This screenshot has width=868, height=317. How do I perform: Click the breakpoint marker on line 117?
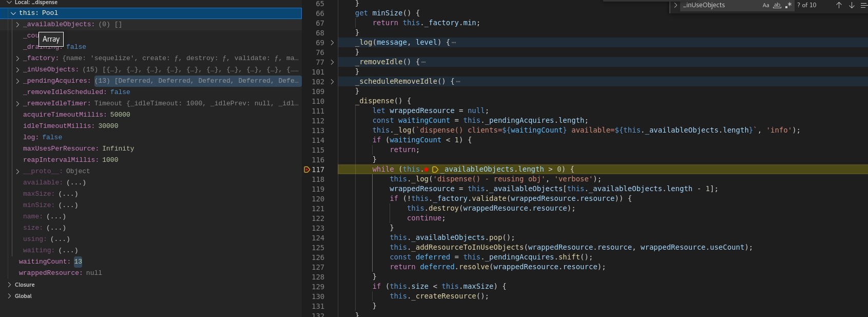(307, 170)
